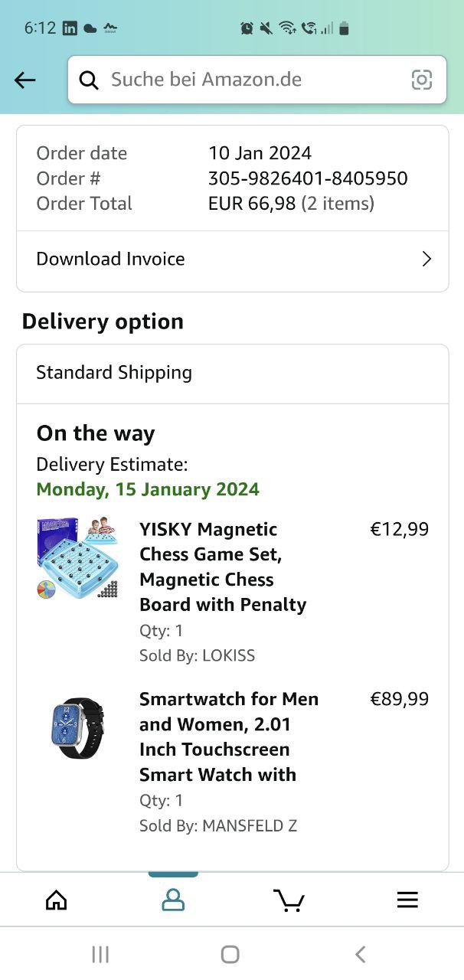
Task: Open the shopping cart
Action: (x=289, y=900)
